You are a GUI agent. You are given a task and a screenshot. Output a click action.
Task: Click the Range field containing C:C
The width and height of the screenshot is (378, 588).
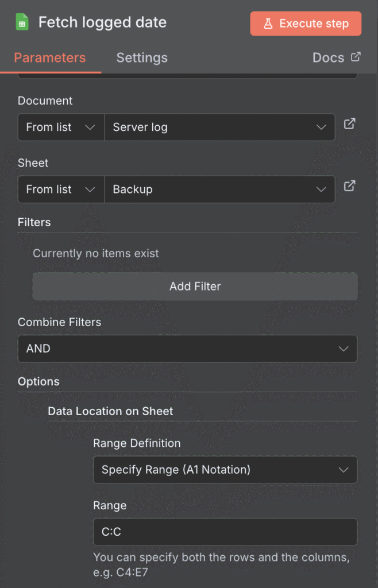225,532
